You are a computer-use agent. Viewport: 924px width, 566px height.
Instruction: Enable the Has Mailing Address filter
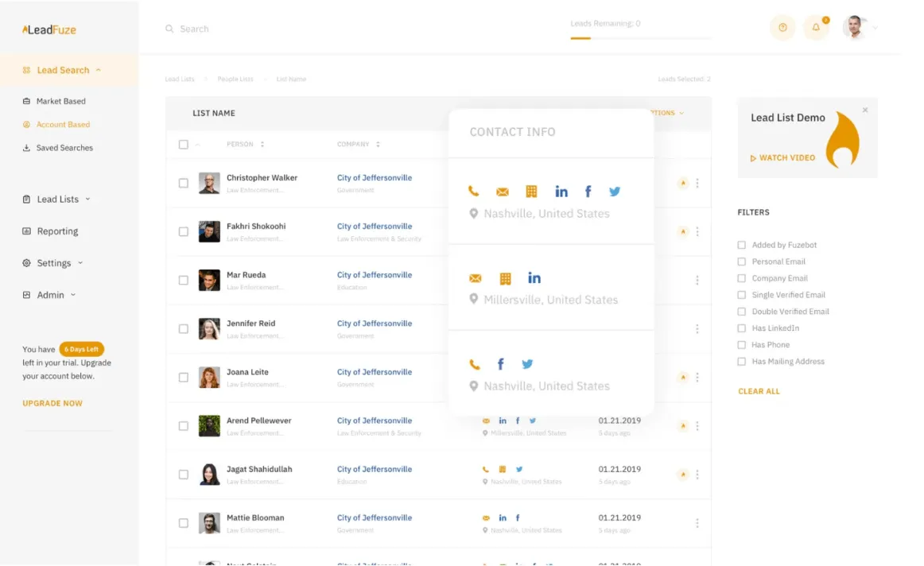pyautogui.click(x=741, y=362)
